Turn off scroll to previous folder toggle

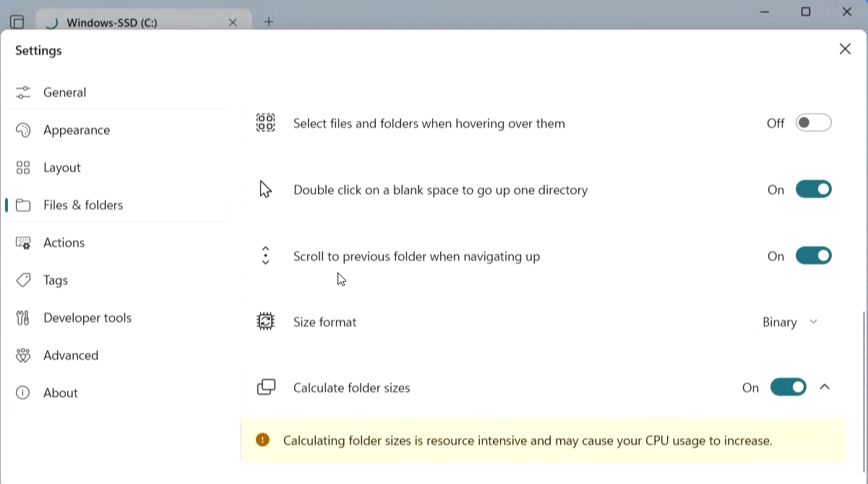tap(813, 256)
